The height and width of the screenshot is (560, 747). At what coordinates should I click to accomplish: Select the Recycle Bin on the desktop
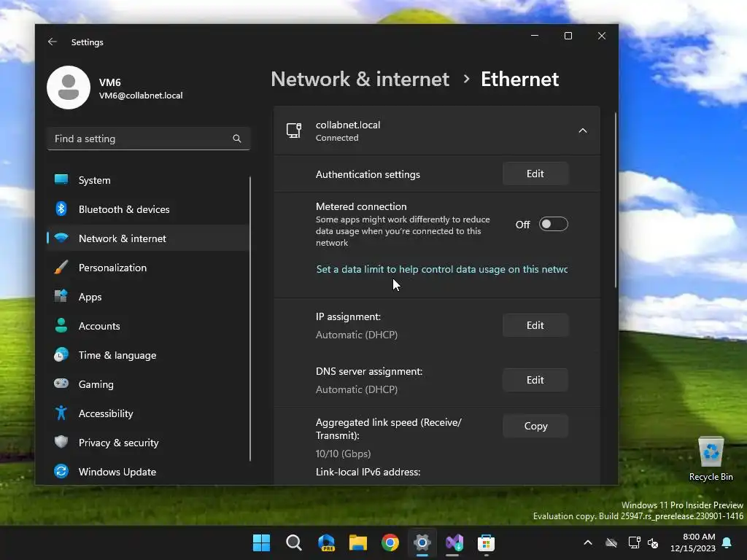(711, 459)
